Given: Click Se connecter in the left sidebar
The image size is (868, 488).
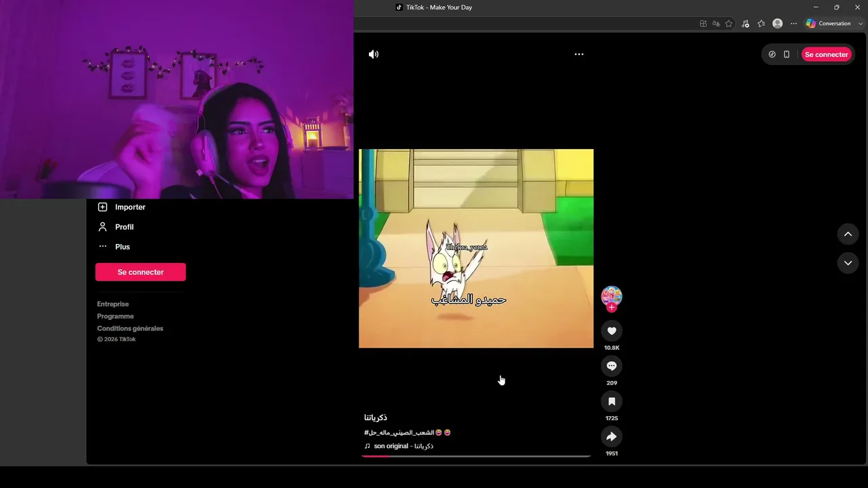Looking at the screenshot, I should 140,272.
